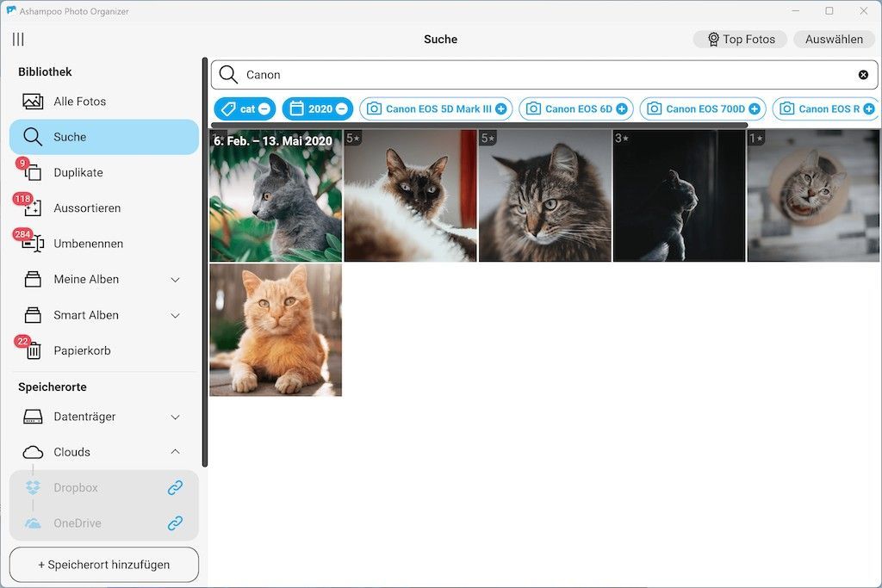Collapse the Clouds section

pyautogui.click(x=175, y=452)
